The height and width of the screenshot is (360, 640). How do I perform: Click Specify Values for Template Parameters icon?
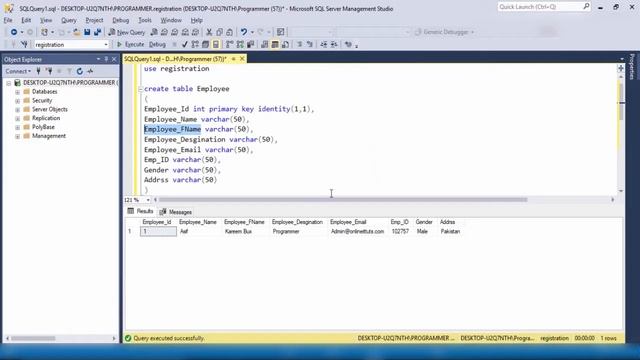pyautogui.click(x=348, y=44)
